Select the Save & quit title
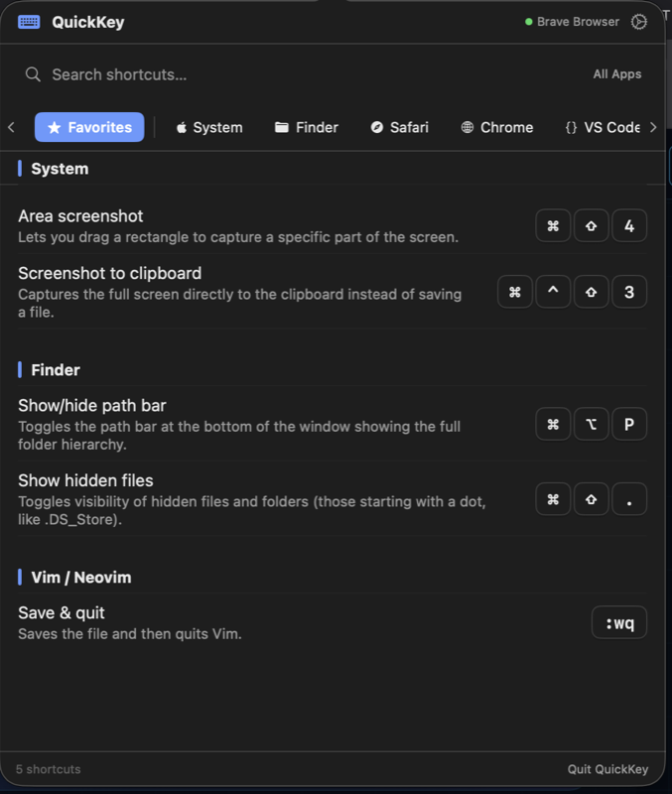 [62, 613]
